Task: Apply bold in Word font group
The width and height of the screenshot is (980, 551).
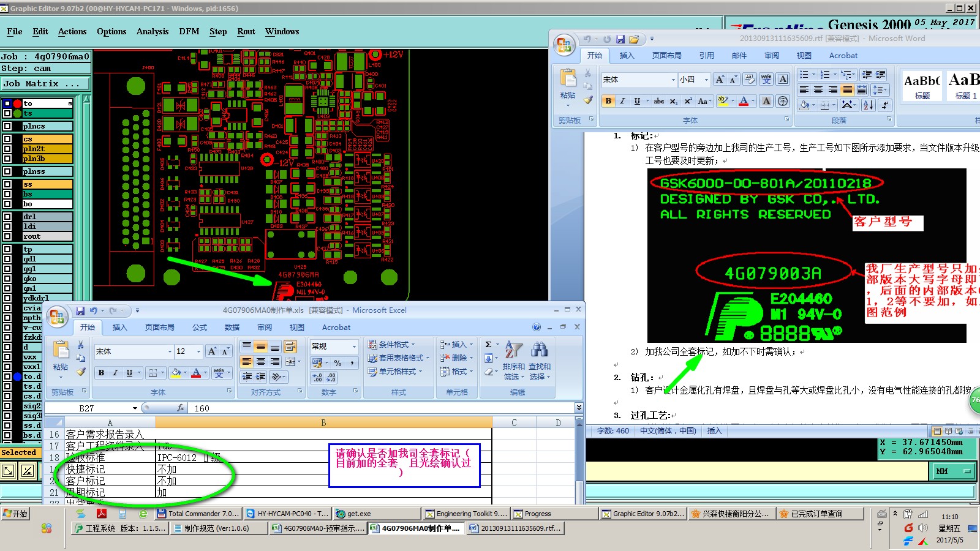Action: pyautogui.click(x=608, y=101)
